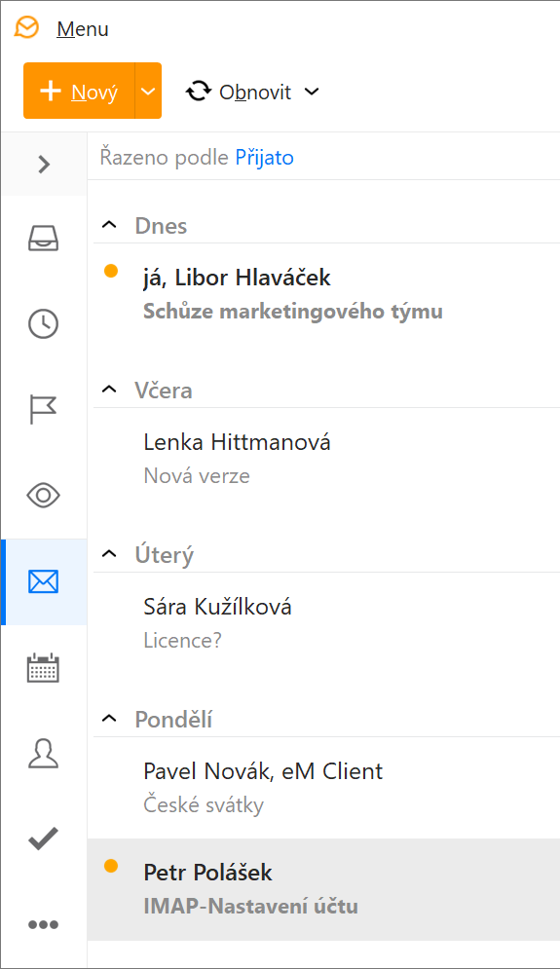560x969 pixels.
Task: Open the clock recent items sidebar icon
Action: (x=43, y=324)
